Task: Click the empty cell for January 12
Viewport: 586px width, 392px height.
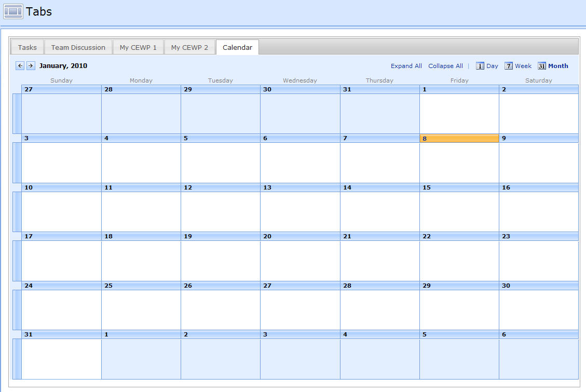Action: pyautogui.click(x=220, y=211)
